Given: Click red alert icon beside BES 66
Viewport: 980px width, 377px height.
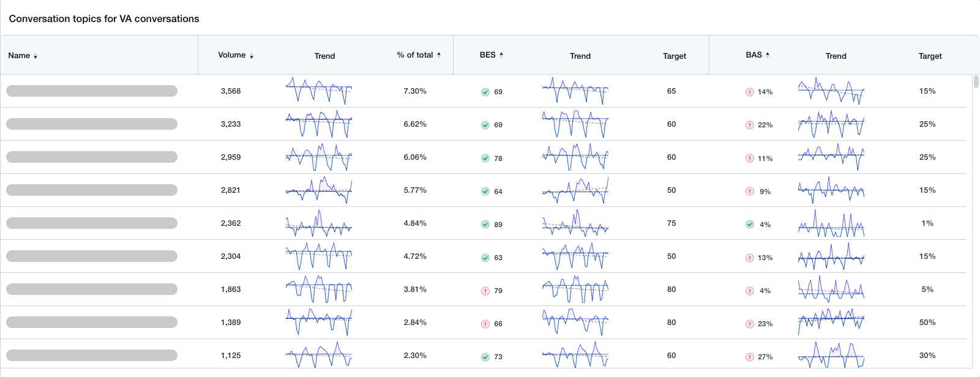Looking at the screenshot, I should coord(485,324).
